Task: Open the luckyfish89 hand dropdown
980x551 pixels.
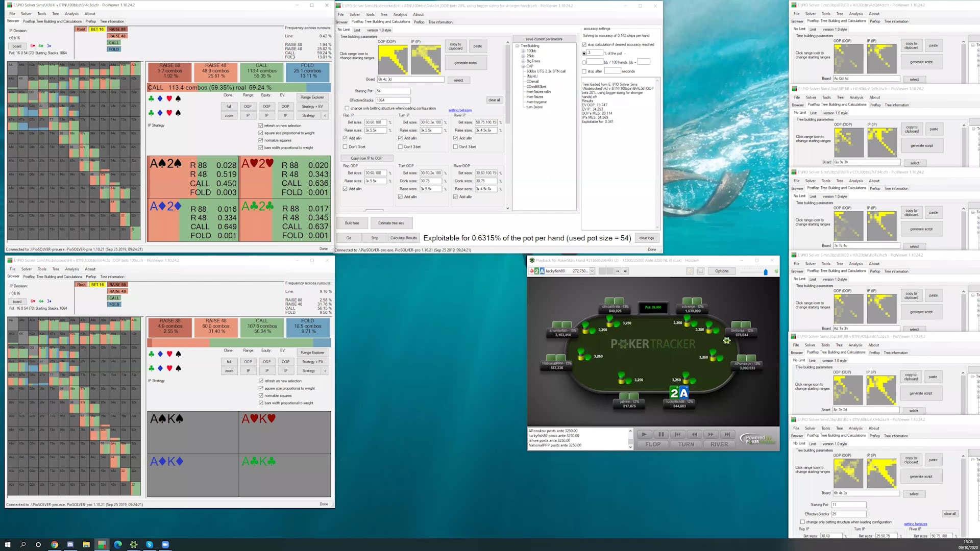Action: [x=592, y=271]
